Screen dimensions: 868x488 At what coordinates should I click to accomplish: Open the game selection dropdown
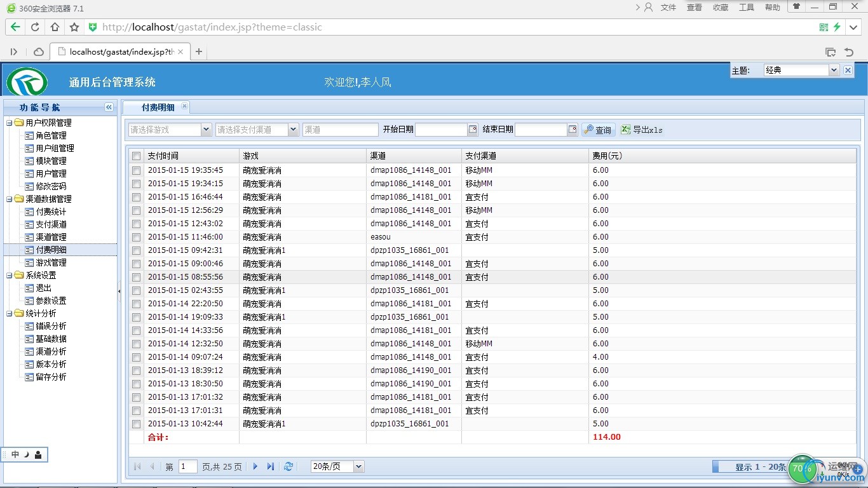coord(206,130)
